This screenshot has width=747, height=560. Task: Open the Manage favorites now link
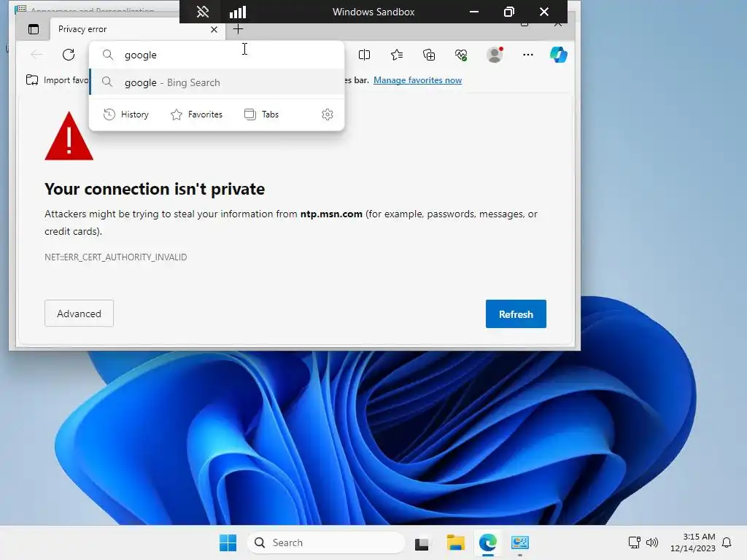pos(417,80)
